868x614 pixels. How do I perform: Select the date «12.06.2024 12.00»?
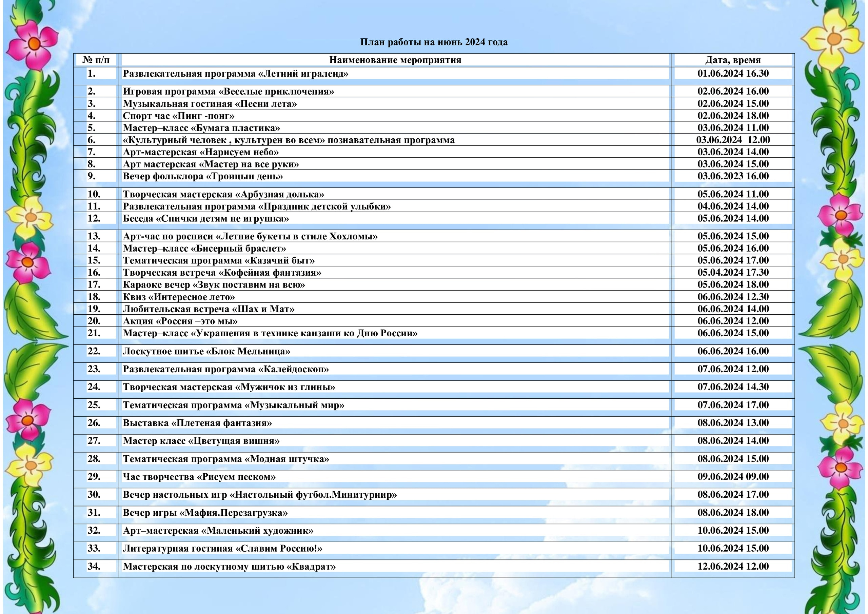pyautogui.click(x=733, y=566)
